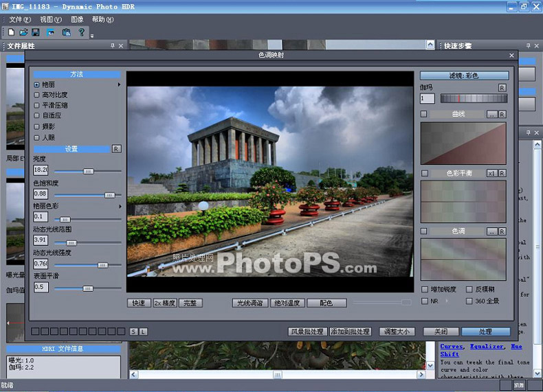The image size is (543, 392).
Task: Expand the 艳丽色彩 arrow
Action: 120,206
